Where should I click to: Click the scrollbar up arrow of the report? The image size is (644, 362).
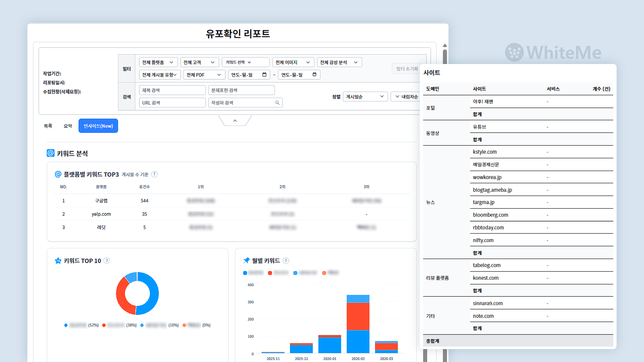coord(445,46)
